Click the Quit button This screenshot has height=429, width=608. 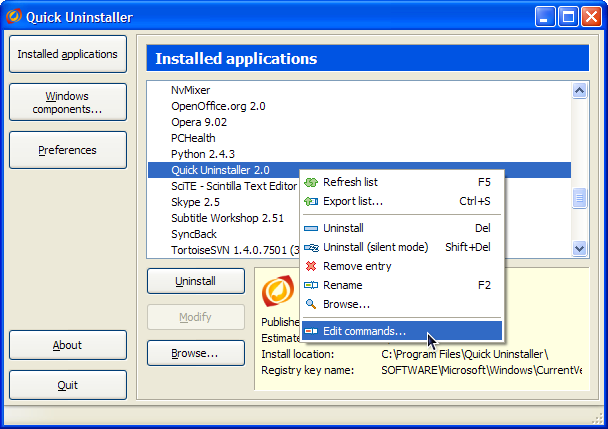[68, 385]
